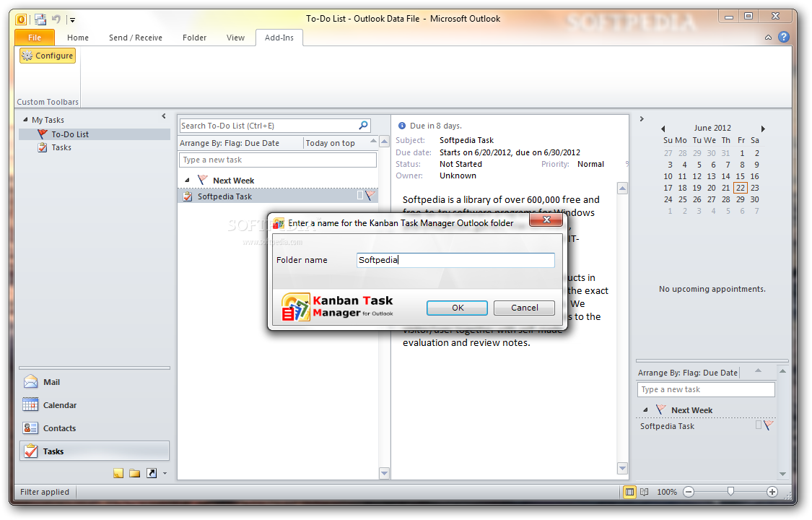
Task: Click the Outlook application icon in title bar
Action: [21, 19]
